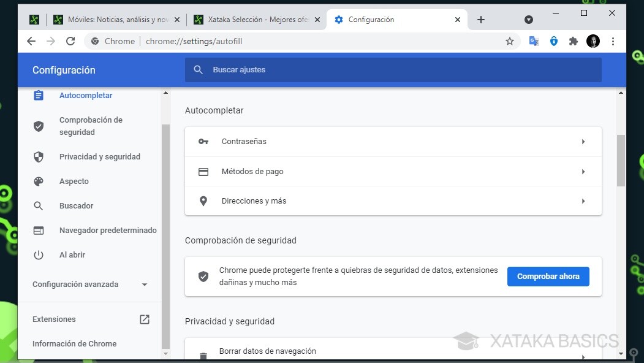
Task: Expand Direcciones y más
Action: tap(583, 201)
